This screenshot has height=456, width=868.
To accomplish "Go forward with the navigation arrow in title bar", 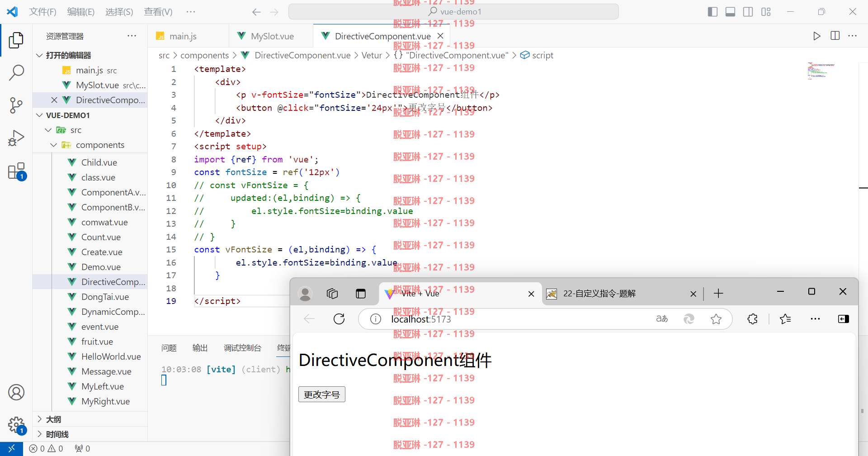I will (x=274, y=12).
